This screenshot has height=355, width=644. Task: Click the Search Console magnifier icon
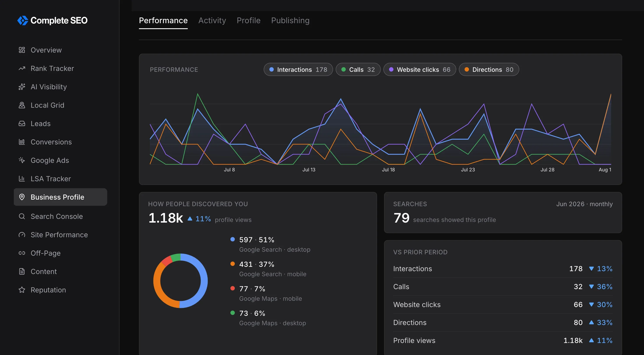pos(22,216)
